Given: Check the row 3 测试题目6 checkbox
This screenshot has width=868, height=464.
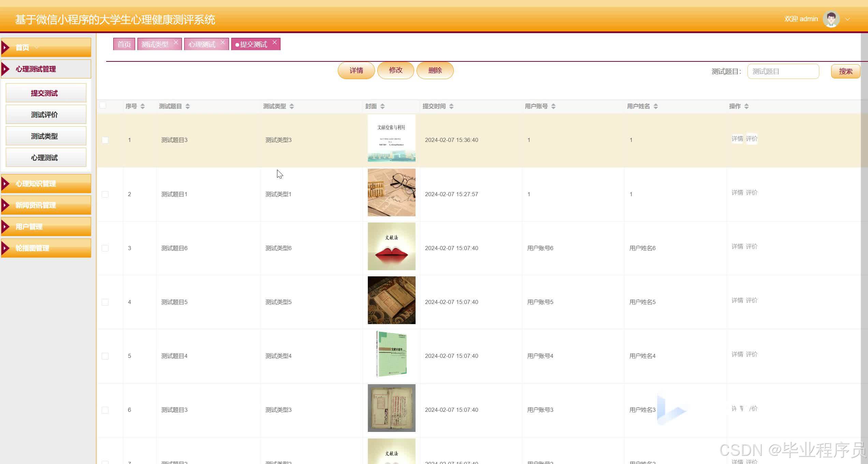Looking at the screenshot, I should 105,248.
